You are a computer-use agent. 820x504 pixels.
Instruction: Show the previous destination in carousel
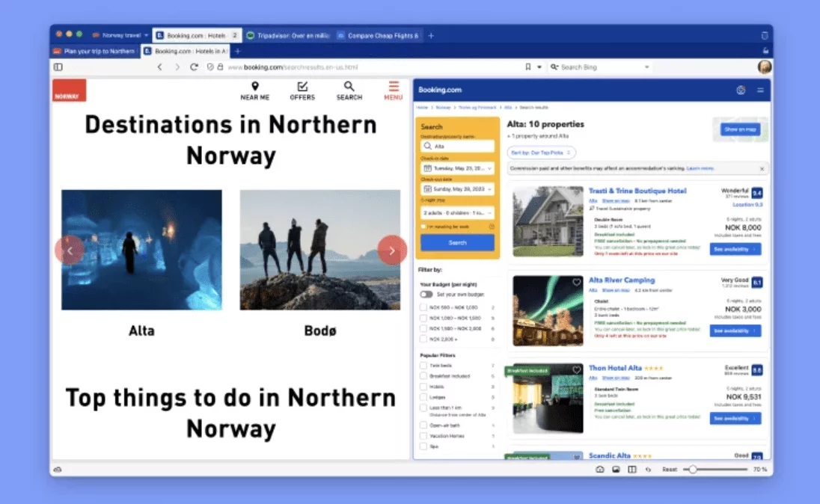pos(70,251)
